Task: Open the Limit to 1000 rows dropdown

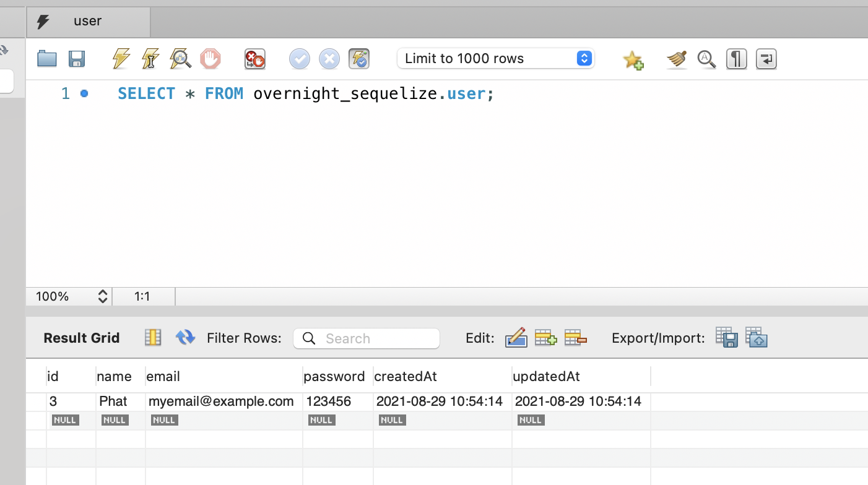Action: pyautogui.click(x=495, y=59)
